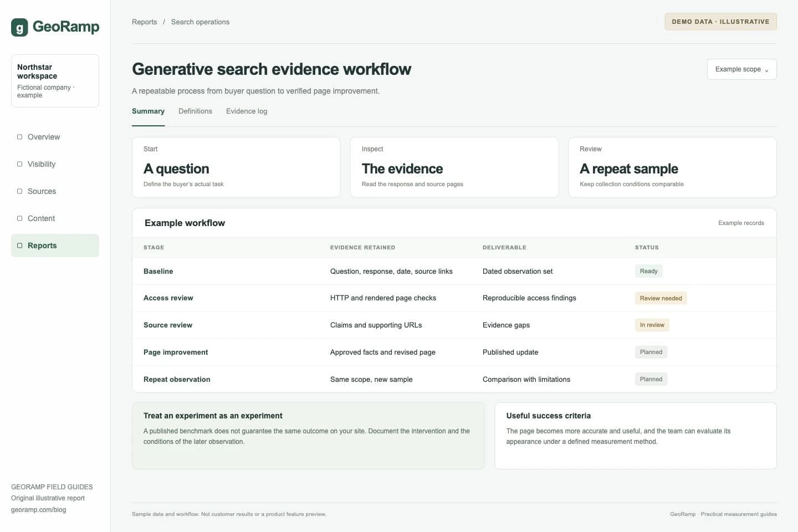This screenshot has height=532, width=798.
Task: Select the Inspect 'The evidence' card
Action: (454, 167)
